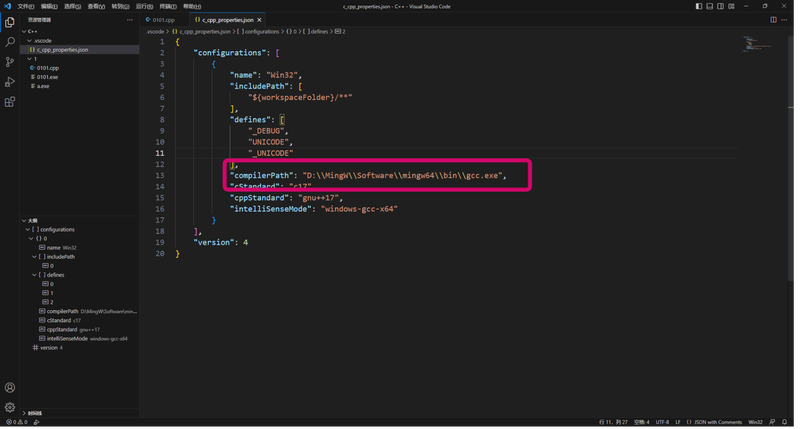Select c_cpp_properties.json in explorer tree
The width and height of the screenshot is (800, 429).
click(79, 50)
